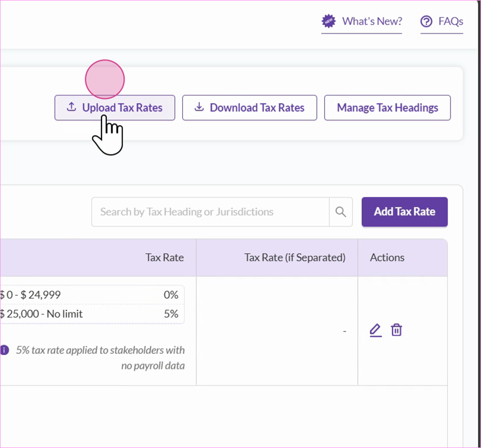Edit the tax rate with pencil icon
Screen dimensions: 481x448
(375, 330)
